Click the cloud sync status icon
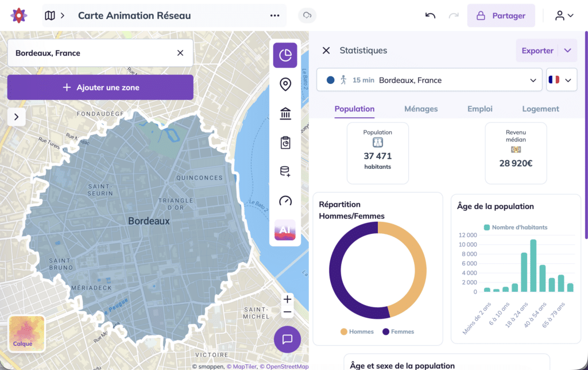The width and height of the screenshot is (588, 370). pyautogui.click(x=307, y=16)
